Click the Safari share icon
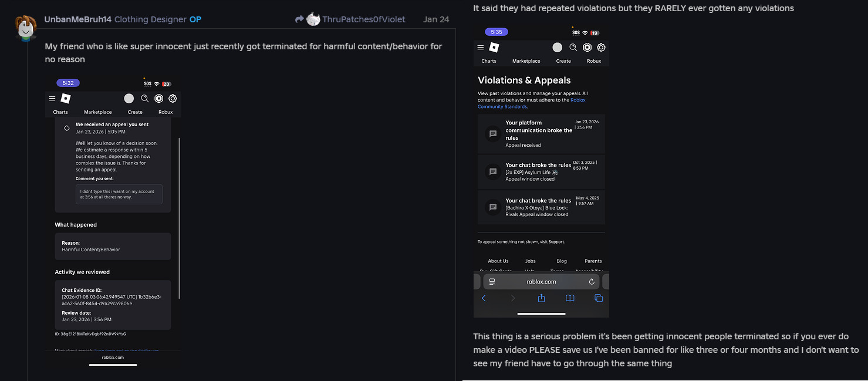868x381 pixels. coord(541,298)
